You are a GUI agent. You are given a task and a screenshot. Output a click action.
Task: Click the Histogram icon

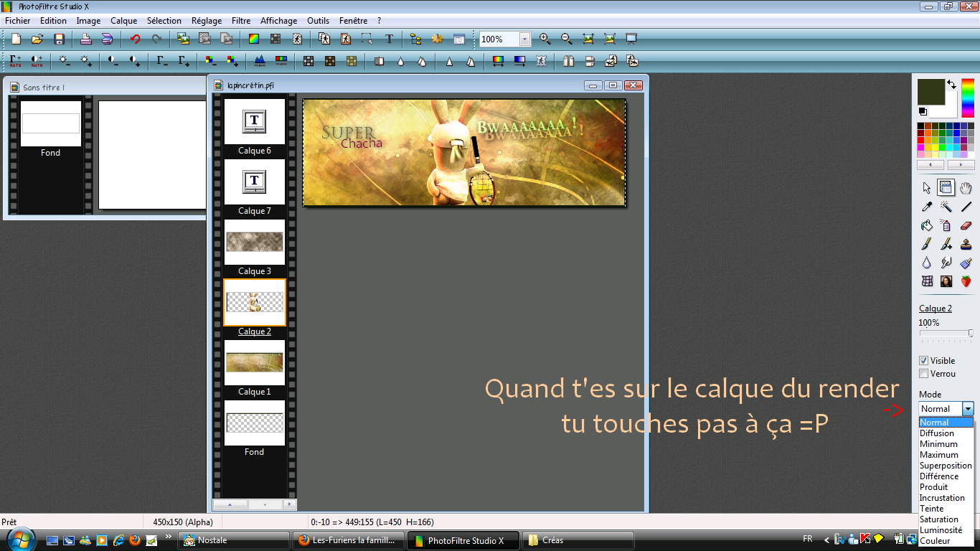click(x=260, y=61)
